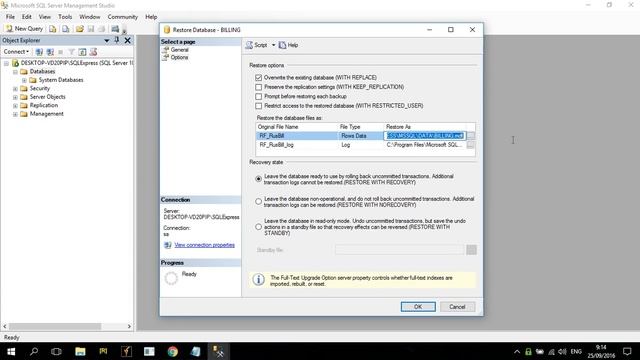Pin the Object Explorer panel with pushpin icon
The width and height of the screenshot is (640, 360).
click(x=117, y=40)
